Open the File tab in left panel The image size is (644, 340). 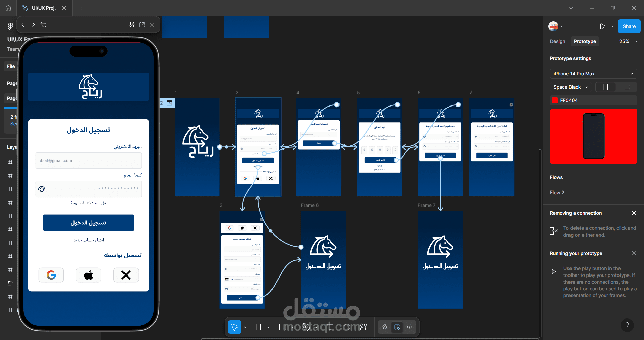11,66
